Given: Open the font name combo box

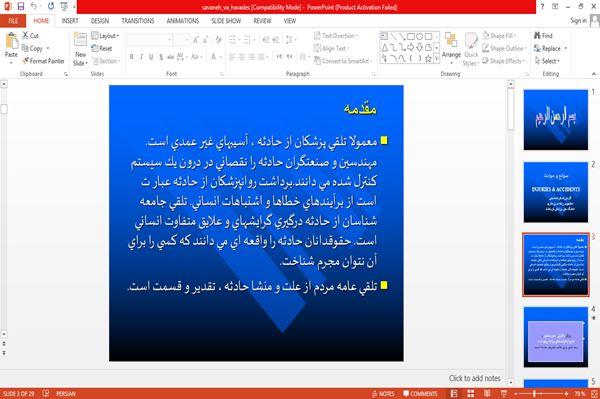Looking at the screenshot, I should [x=150, y=40].
